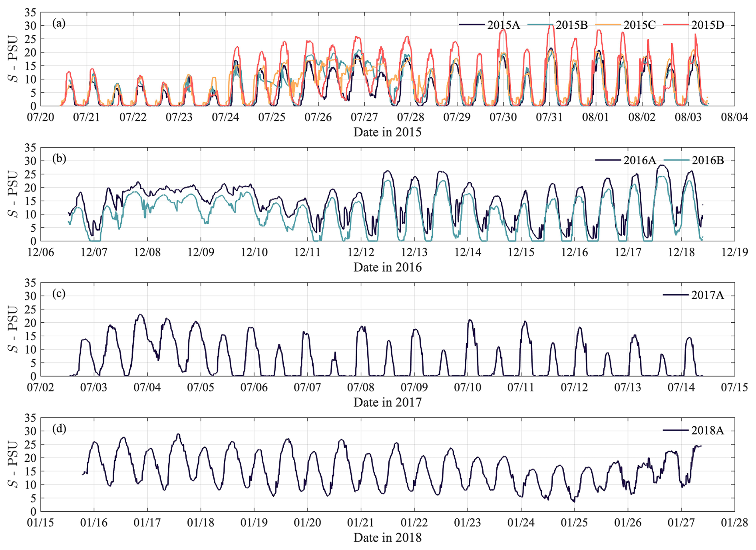Click the 'Date in 2016' axis title
Image resolution: width=756 pixels, height=550 pixels.
point(387,267)
